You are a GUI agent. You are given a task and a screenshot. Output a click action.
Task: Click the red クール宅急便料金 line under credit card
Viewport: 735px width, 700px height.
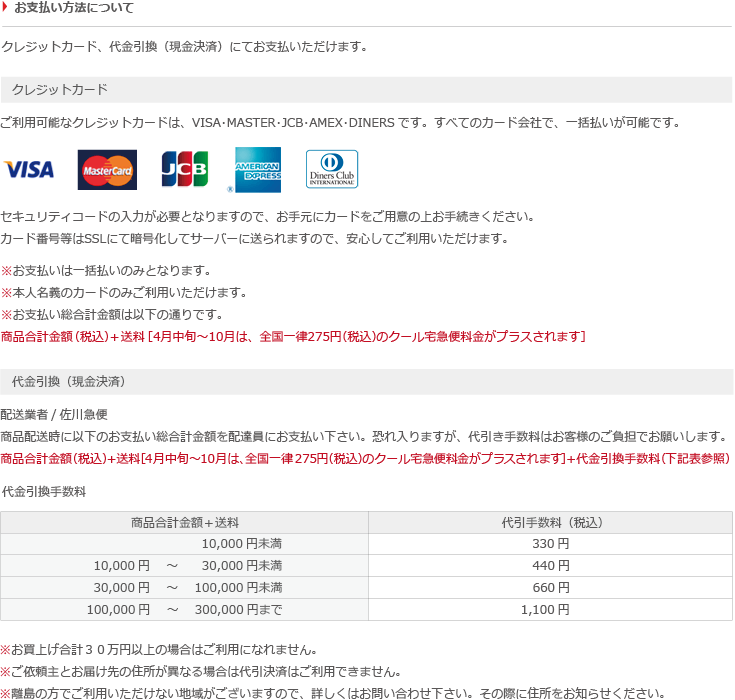click(x=293, y=337)
